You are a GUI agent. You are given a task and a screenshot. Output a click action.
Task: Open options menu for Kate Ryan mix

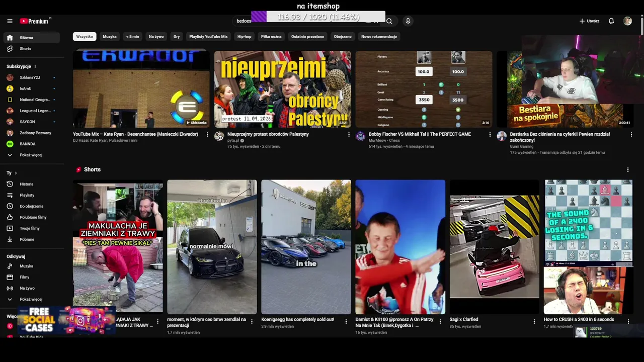(x=207, y=134)
